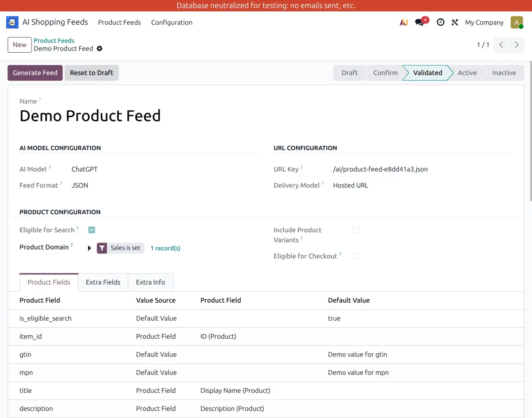Open the 1 record(s) link
532x418 pixels.
click(x=165, y=248)
